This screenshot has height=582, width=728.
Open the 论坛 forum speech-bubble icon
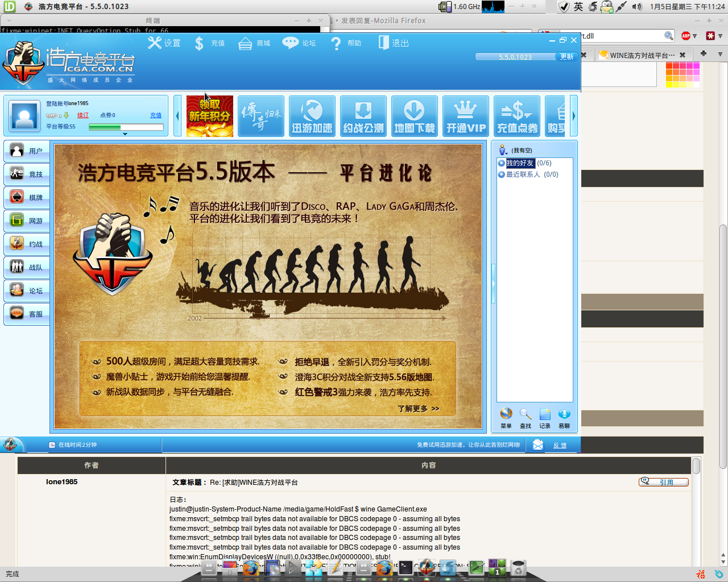click(x=299, y=43)
